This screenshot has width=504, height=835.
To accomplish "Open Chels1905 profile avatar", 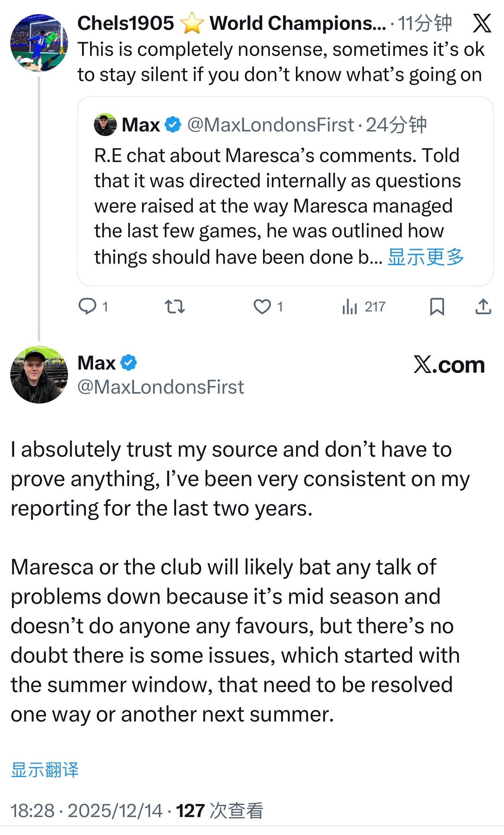I will point(39,43).
